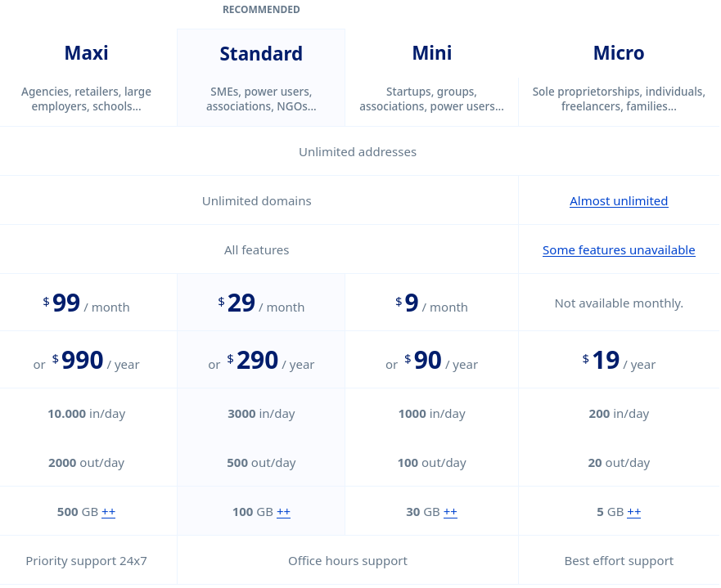Select the Micro plan header
Viewport: 721px width, 588px height.
coord(619,53)
